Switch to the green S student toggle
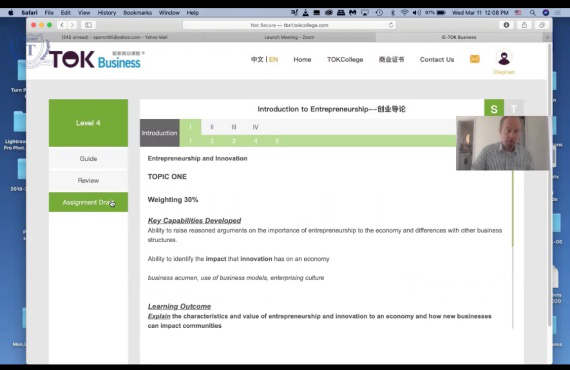The height and width of the screenshot is (370, 570). pyautogui.click(x=494, y=108)
